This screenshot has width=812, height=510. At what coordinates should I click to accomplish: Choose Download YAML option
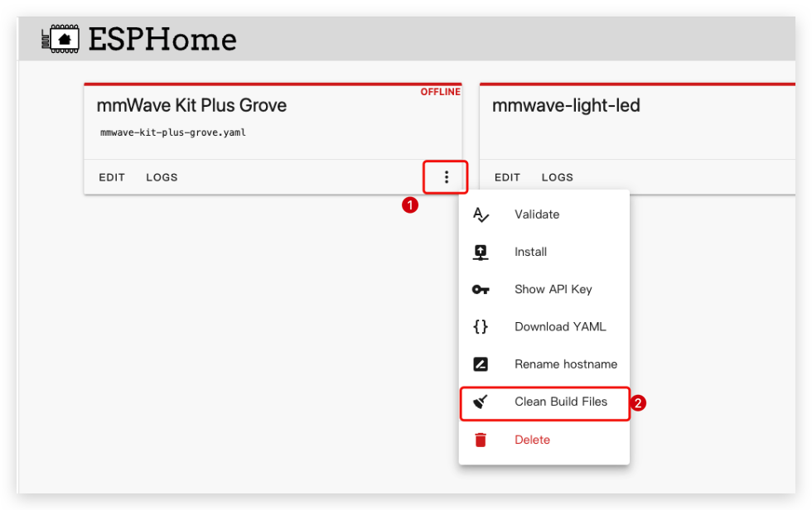(544, 327)
